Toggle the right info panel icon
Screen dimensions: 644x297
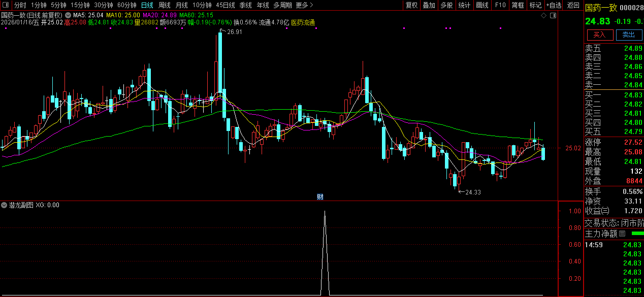(553, 16)
